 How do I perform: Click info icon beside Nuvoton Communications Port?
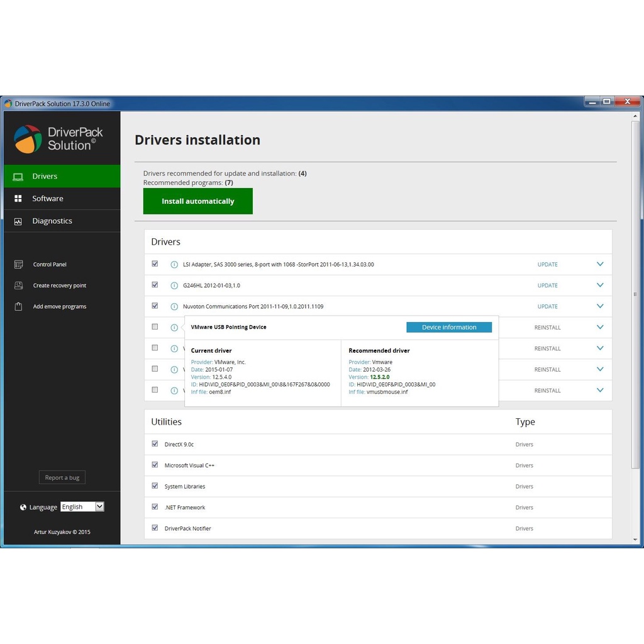point(174,307)
